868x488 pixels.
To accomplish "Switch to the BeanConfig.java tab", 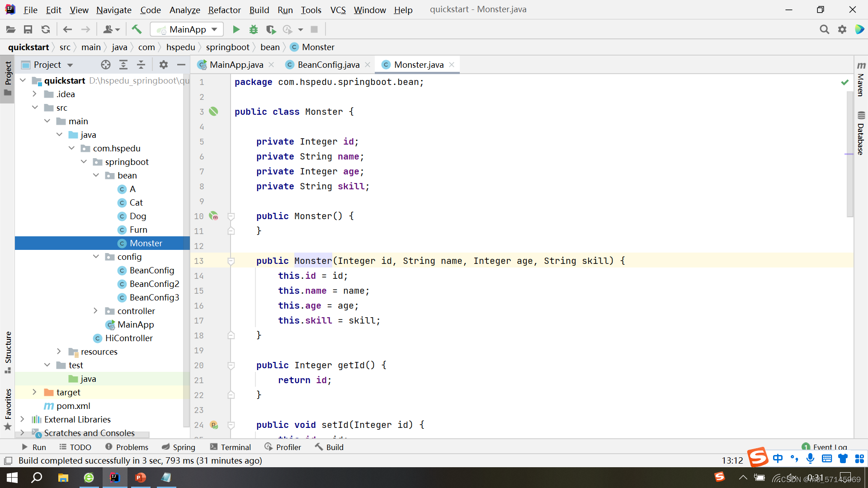I will pyautogui.click(x=327, y=65).
